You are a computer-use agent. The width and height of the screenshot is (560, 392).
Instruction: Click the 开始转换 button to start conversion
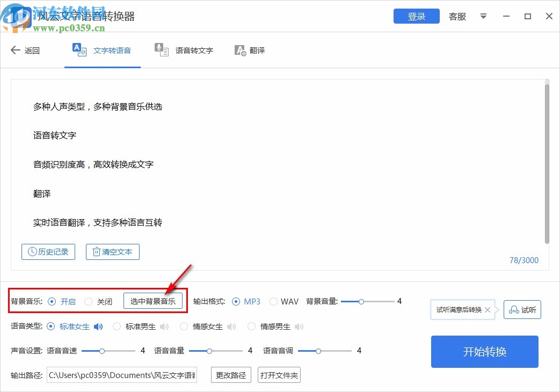(x=484, y=352)
